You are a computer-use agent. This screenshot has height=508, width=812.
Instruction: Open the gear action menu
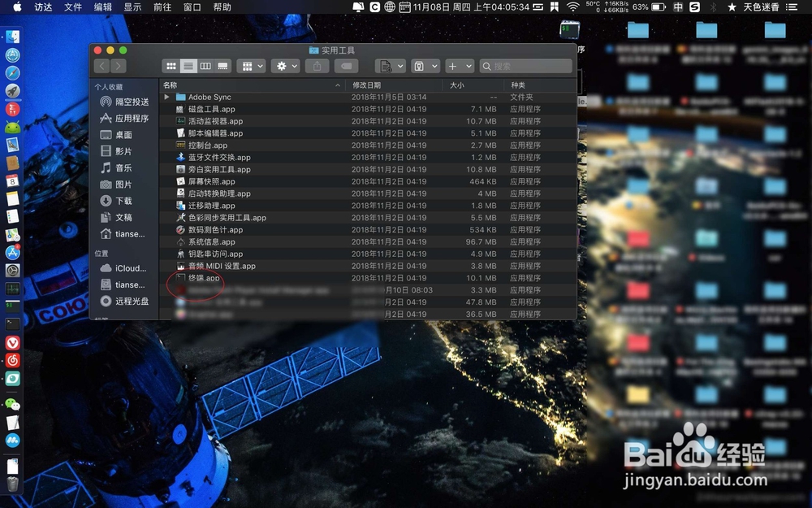(285, 66)
